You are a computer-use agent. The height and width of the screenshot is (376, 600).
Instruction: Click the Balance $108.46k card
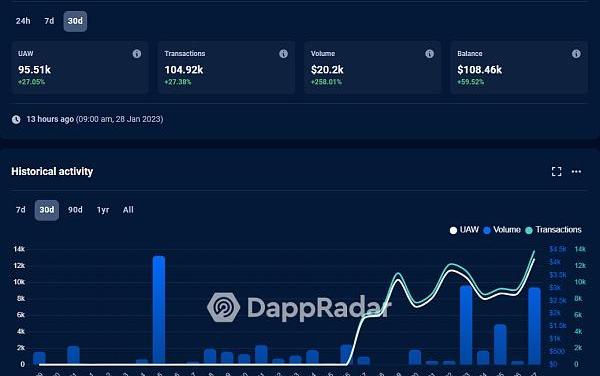point(519,68)
